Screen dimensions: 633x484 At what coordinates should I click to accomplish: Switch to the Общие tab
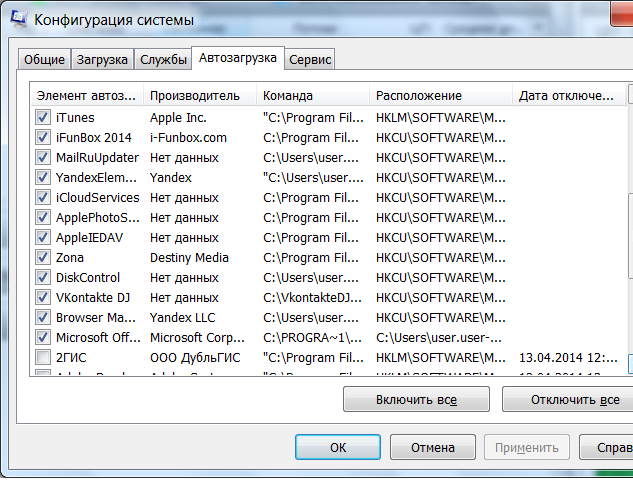pyautogui.click(x=44, y=59)
